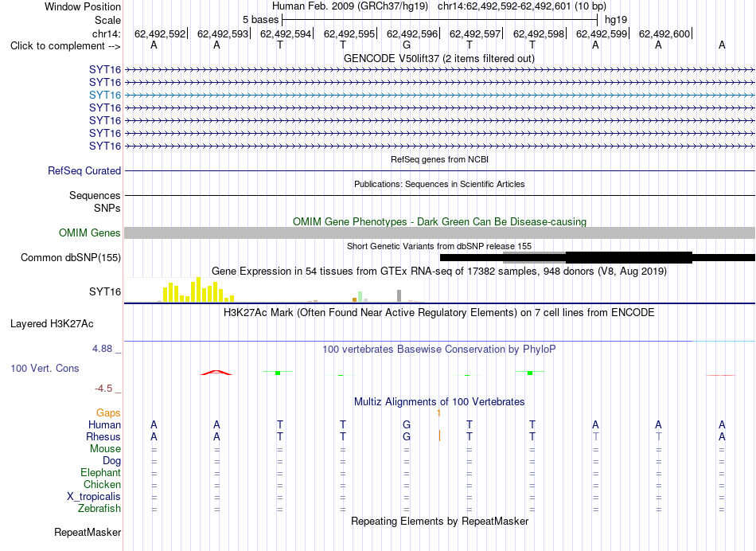Select the light-blue highlighted SYT16 transcript label
Screen dimensions: 756x551
104,95
